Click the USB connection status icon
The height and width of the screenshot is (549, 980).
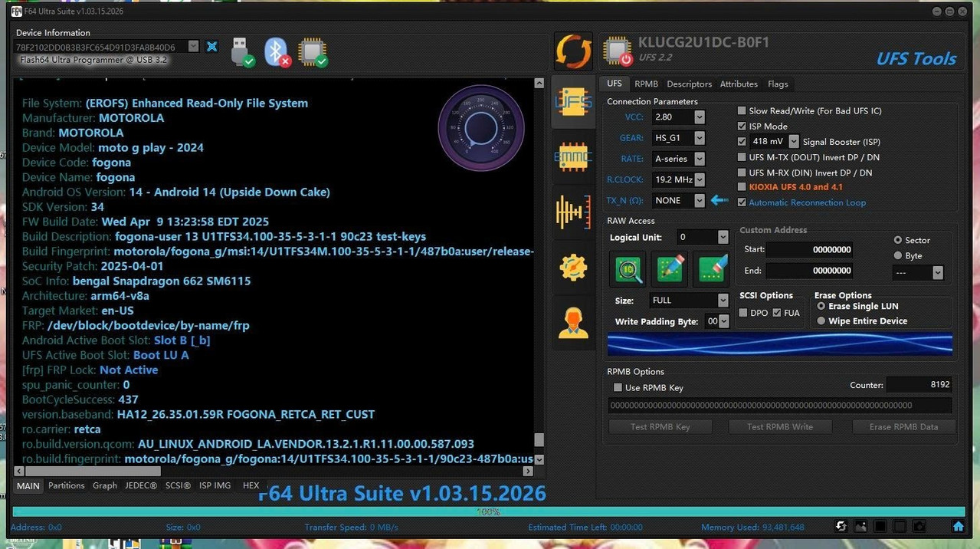(x=242, y=52)
